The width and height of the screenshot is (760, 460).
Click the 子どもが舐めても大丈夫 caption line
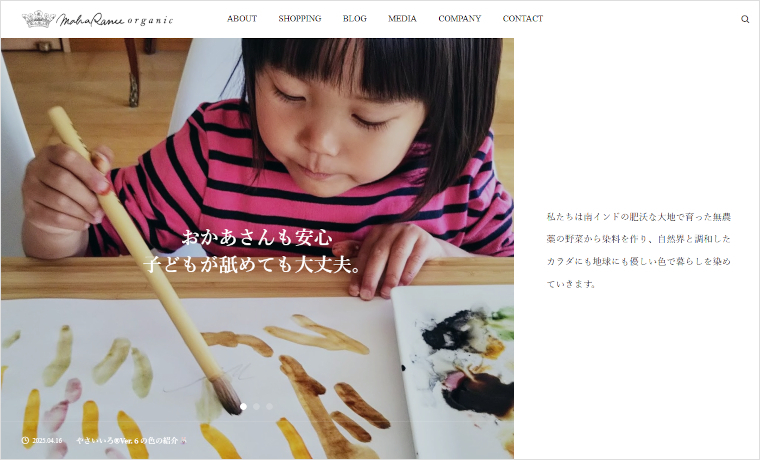[252, 265]
